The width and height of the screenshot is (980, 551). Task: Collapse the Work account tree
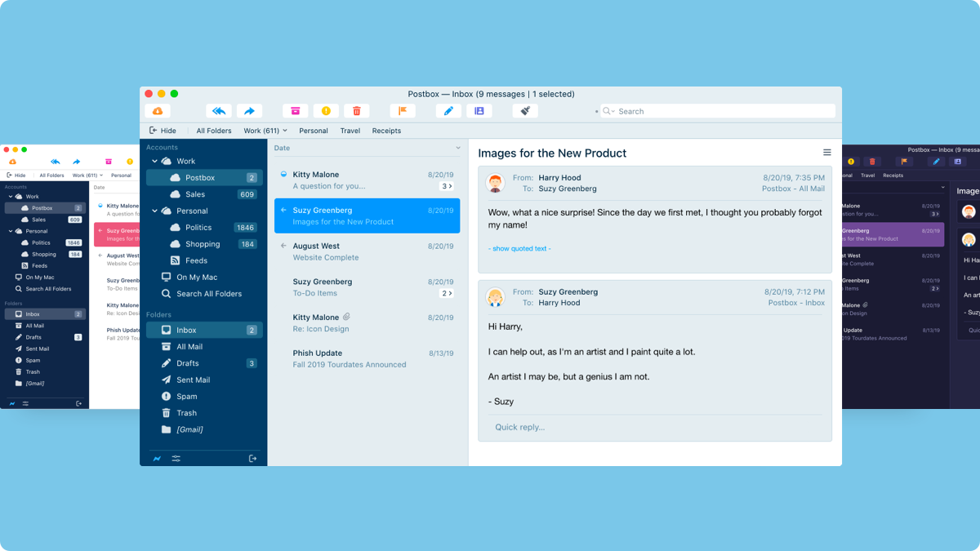(x=154, y=162)
